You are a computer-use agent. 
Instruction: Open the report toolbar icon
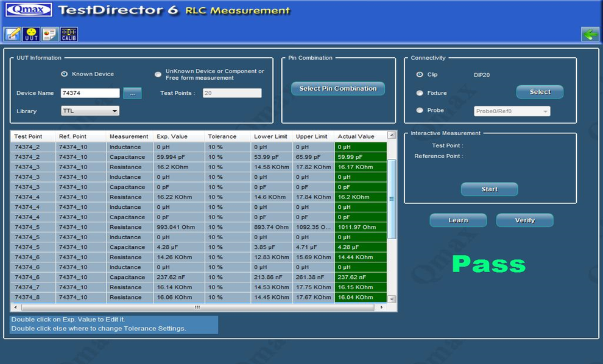pyautogui.click(x=50, y=34)
